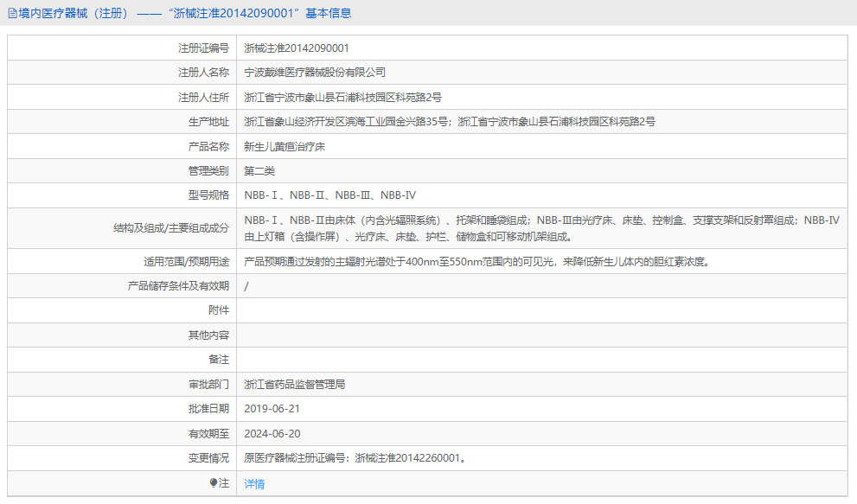The height and width of the screenshot is (504, 857).
Task: Select change note with 浙械注准20142260001
Action: click(355, 458)
